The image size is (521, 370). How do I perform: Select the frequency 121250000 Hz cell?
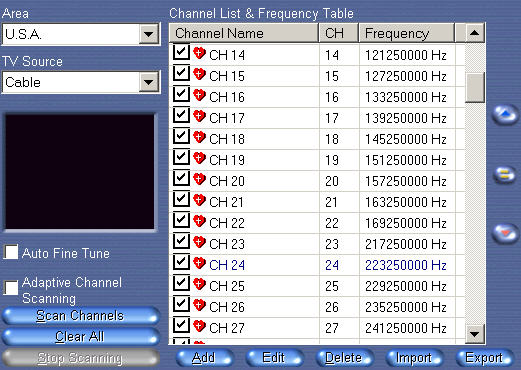406,55
